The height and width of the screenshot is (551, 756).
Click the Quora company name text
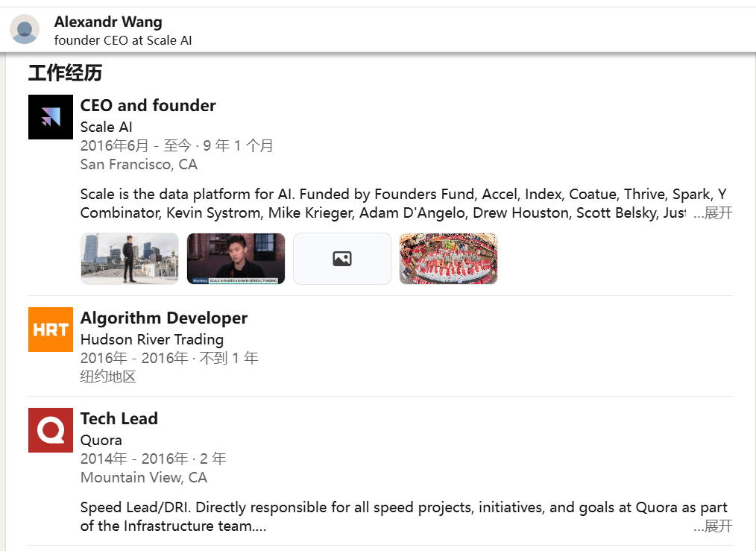click(x=101, y=440)
